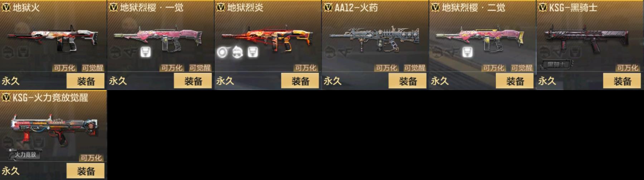Select the glowing magazine icon on 地狱烈樱·一觉
The height and width of the screenshot is (180, 644).
(x=145, y=52)
